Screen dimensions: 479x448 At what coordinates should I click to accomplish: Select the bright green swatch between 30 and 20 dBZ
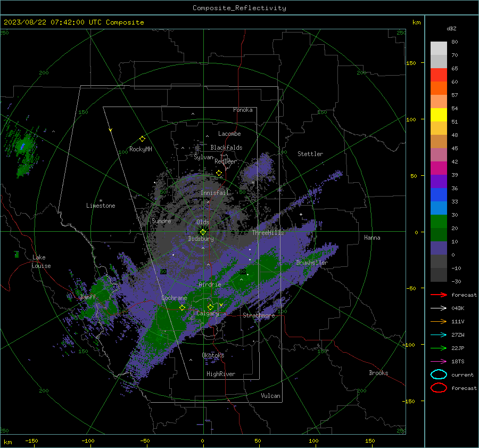click(439, 222)
